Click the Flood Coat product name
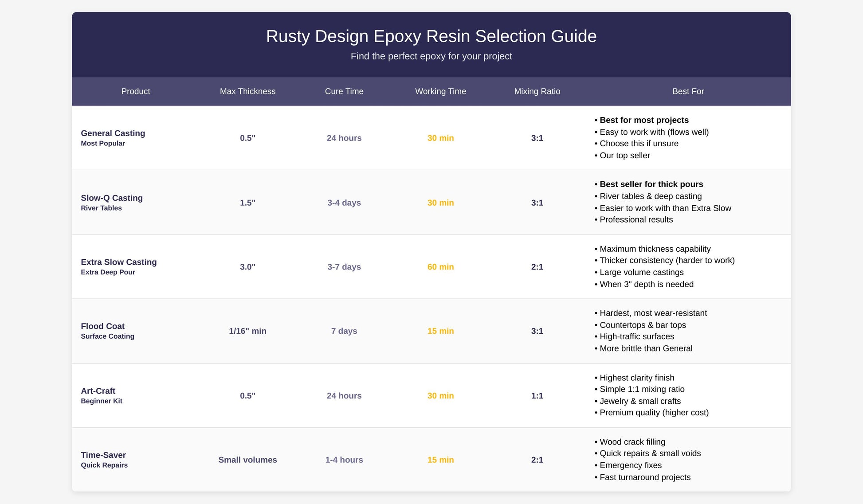 (x=102, y=326)
